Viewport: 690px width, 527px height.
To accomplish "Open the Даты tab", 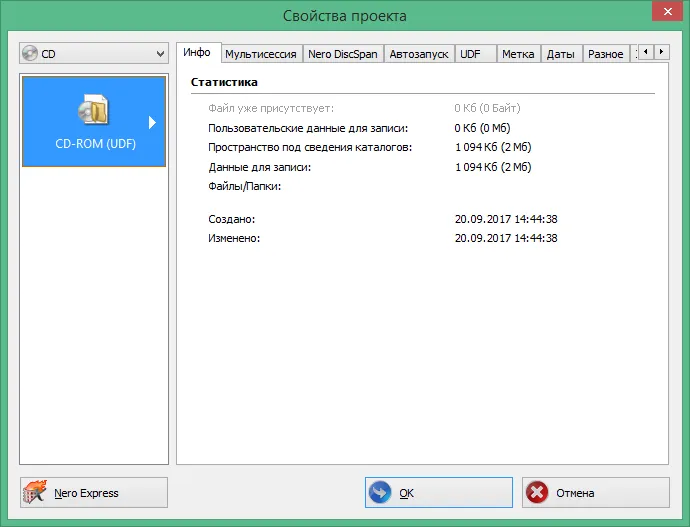I will (561, 54).
